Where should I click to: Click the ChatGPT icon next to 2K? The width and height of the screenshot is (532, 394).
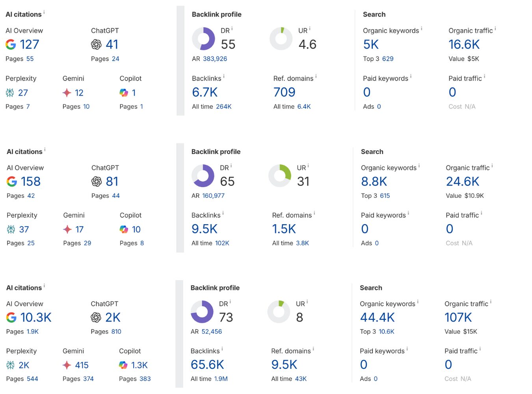tap(96, 318)
